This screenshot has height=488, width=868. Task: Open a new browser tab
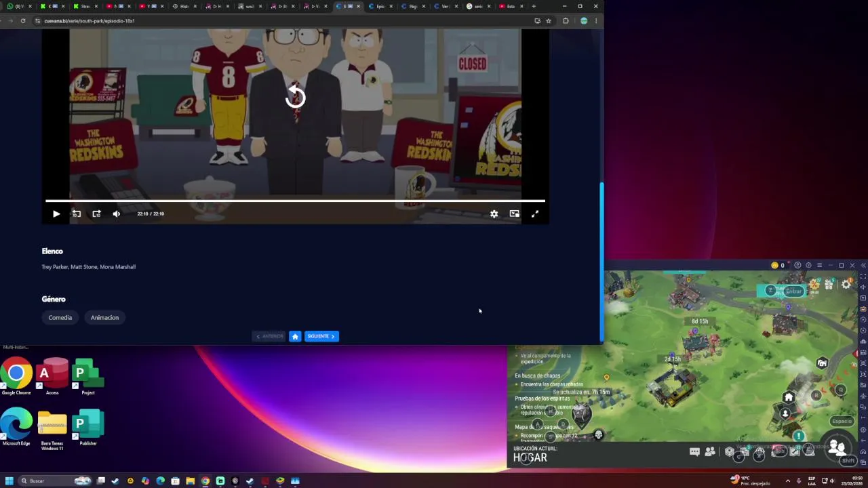pos(534,6)
